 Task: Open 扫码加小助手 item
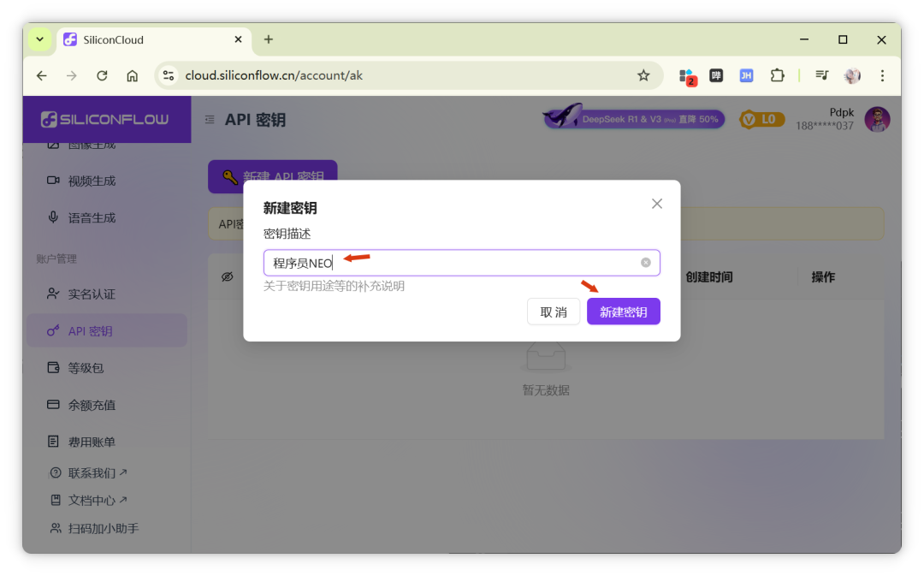click(94, 528)
